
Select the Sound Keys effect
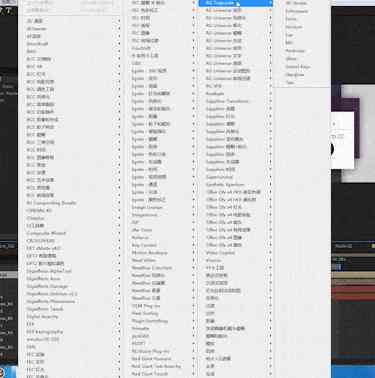[x=298, y=67]
